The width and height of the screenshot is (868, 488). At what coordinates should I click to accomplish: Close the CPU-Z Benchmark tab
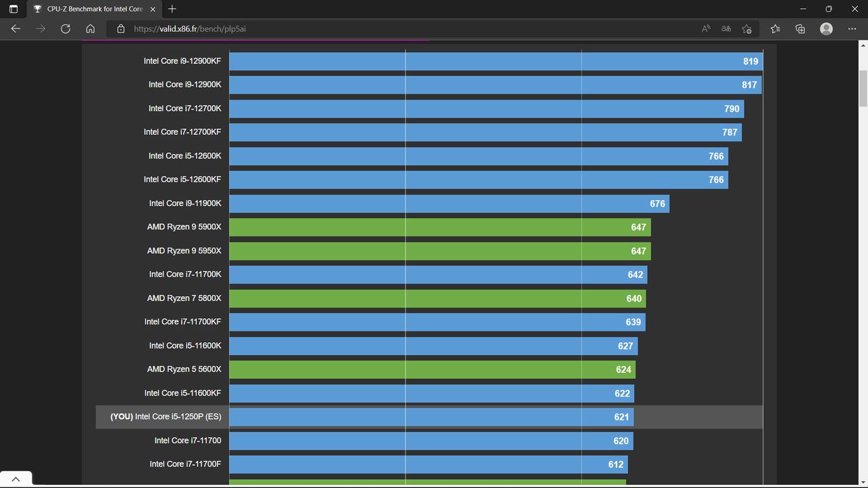point(153,9)
